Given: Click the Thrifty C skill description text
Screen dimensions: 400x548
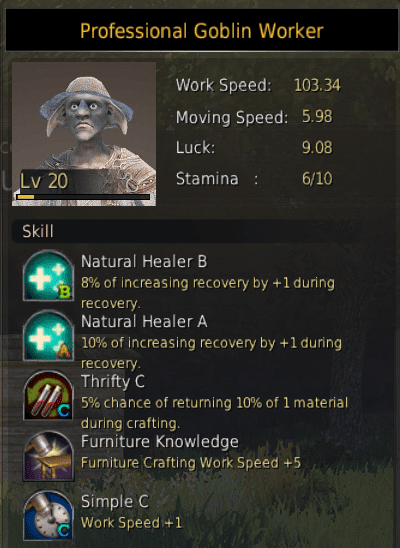Looking at the screenshot, I should click(x=214, y=413).
